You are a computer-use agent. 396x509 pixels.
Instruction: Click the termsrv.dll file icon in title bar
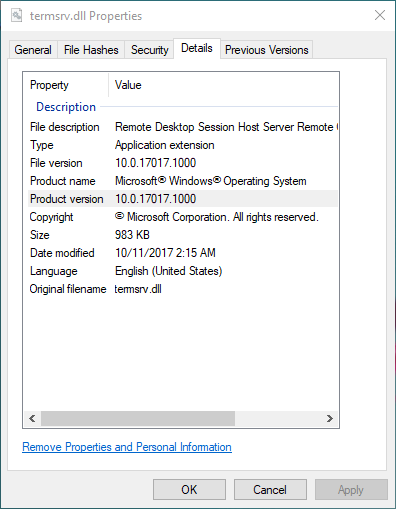(x=16, y=15)
